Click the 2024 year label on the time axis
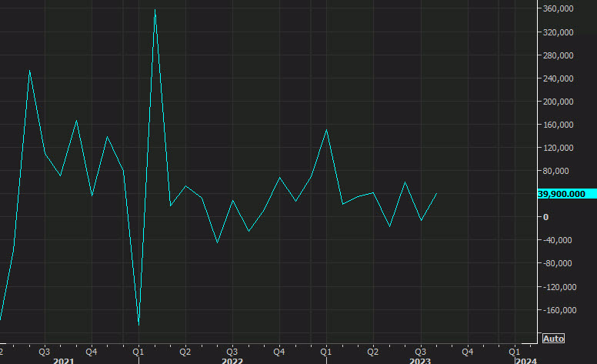Image resolution: width=597 pixels, height=364 pixels. (x=525, y=359)
